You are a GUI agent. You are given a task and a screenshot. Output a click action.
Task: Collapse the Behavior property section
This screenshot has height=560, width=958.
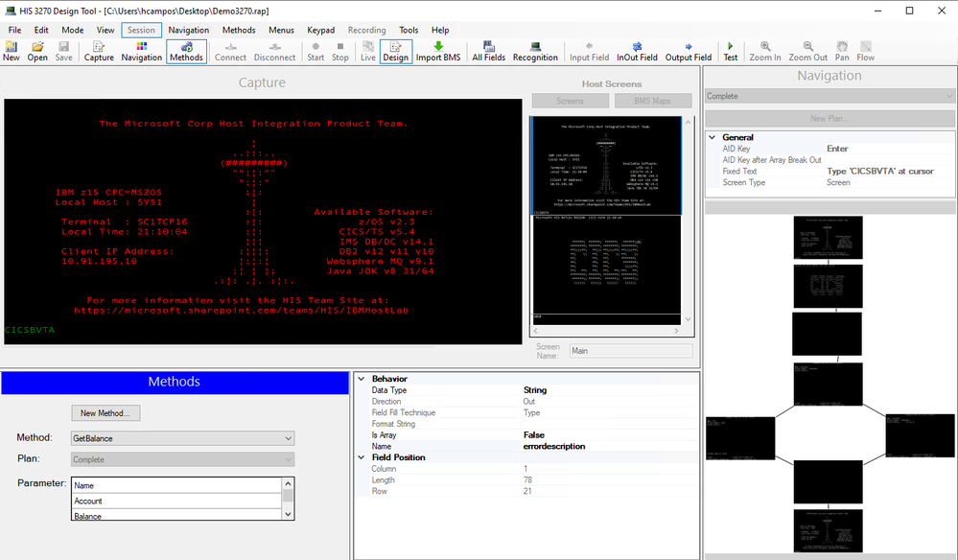(x=362, y=379)
